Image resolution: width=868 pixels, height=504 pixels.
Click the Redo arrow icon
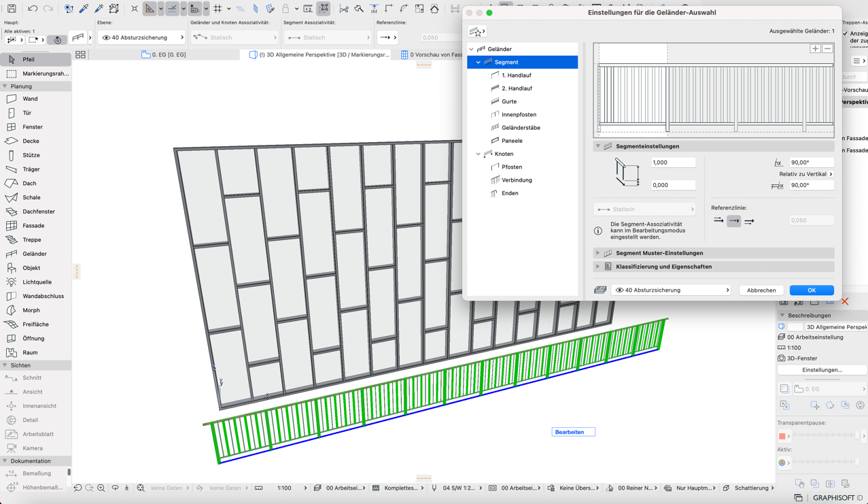tap(48, 9)
